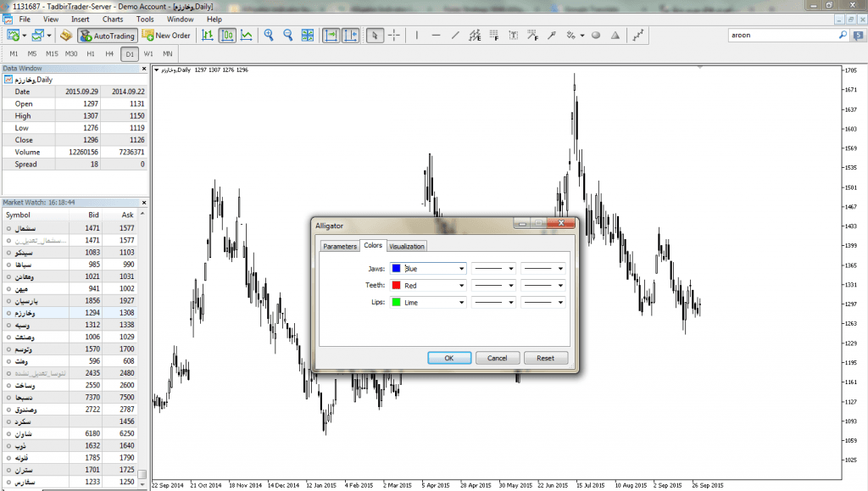Viewport: 868px width, 491px height.
Task: Expand the percent objects dropdown arrow
Action: coord(581,36)
